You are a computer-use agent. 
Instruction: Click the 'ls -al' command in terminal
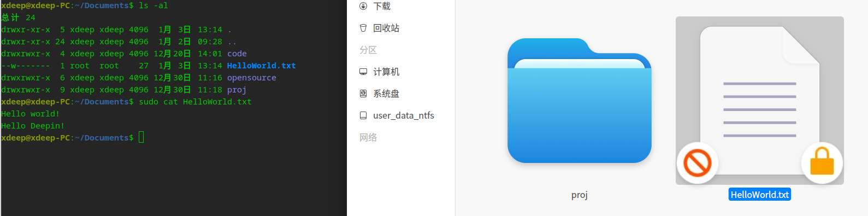[153, 5]
